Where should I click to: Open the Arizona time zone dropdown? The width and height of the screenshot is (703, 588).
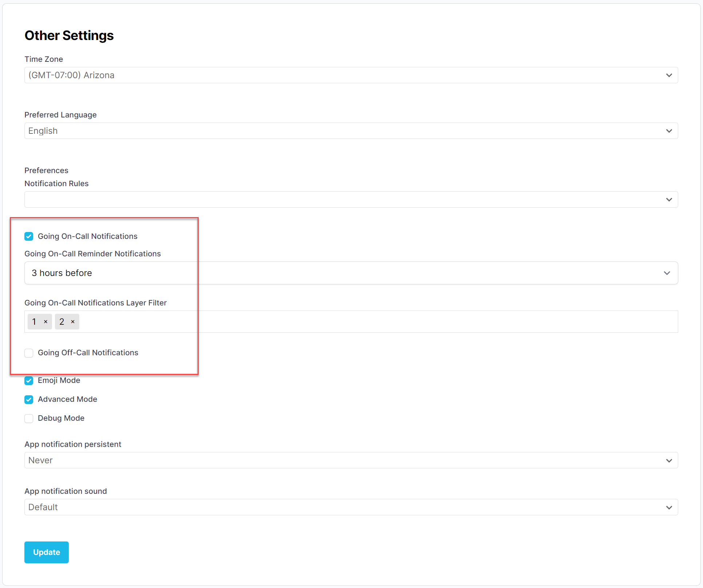pyautogui.click(x=327, y=75)
